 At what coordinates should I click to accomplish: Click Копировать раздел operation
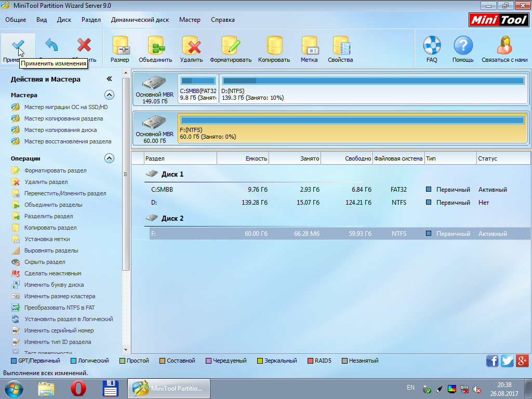[44, 228]
